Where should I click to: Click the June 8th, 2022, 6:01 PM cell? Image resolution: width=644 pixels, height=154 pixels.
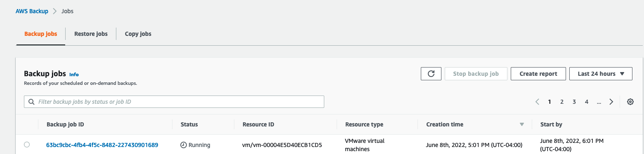[x=572, y=145]
